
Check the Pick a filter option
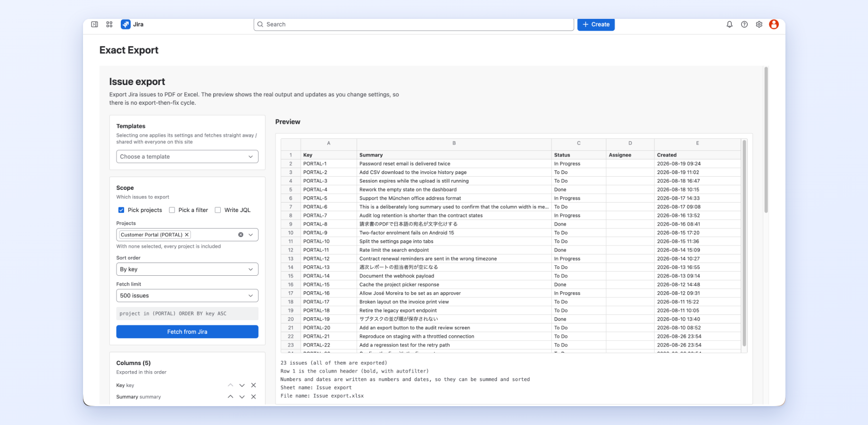point(172,210)
